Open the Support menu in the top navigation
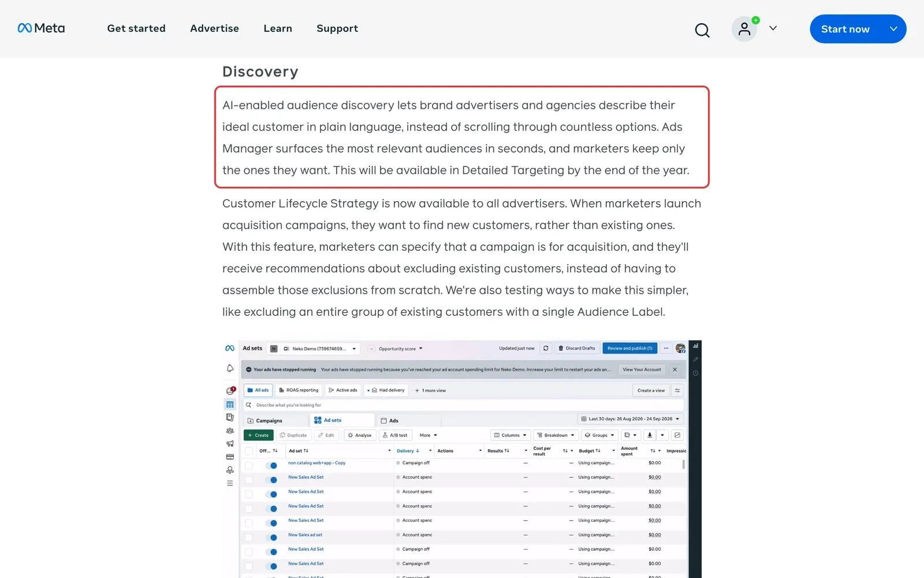Viewport: 924px width, 578px height. [x=337, y=28]
